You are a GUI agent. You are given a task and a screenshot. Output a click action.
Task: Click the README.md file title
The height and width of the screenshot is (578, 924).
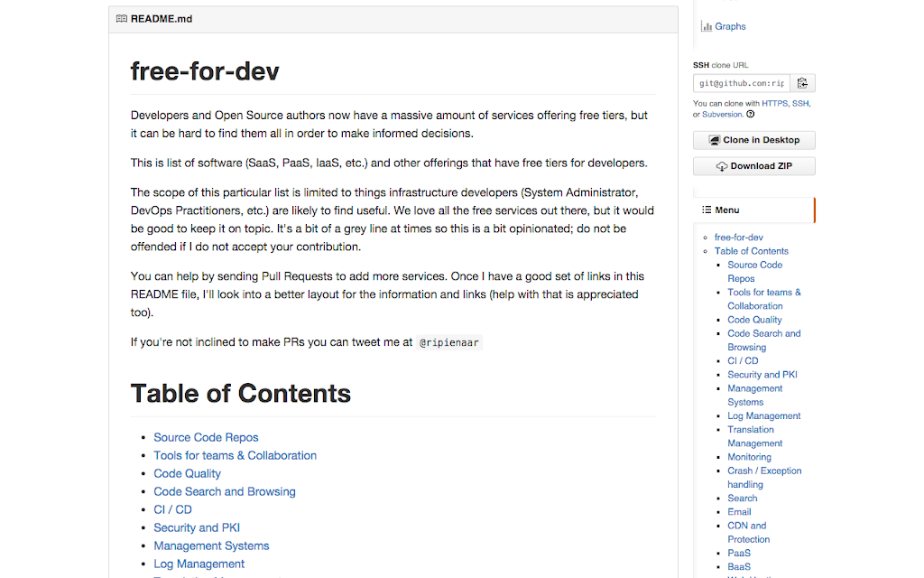(x=162, y=19)
